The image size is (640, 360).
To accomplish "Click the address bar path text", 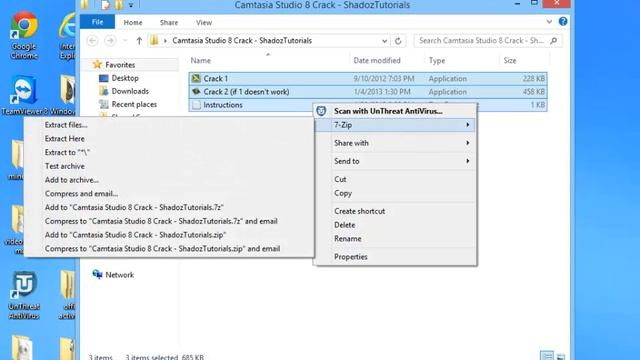I will tap(242, 40).
